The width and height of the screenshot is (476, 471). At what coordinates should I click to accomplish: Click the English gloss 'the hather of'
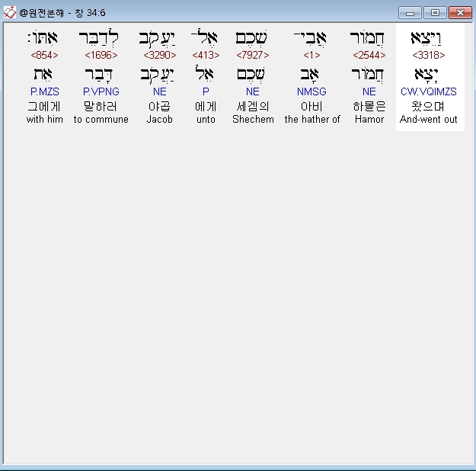coord(312,119)
